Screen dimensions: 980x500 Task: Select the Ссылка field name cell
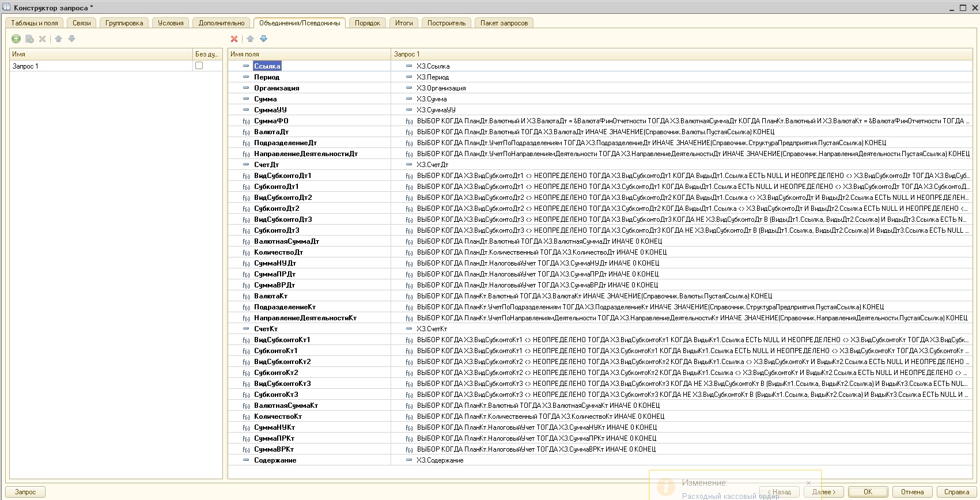[x=267, y=66]
